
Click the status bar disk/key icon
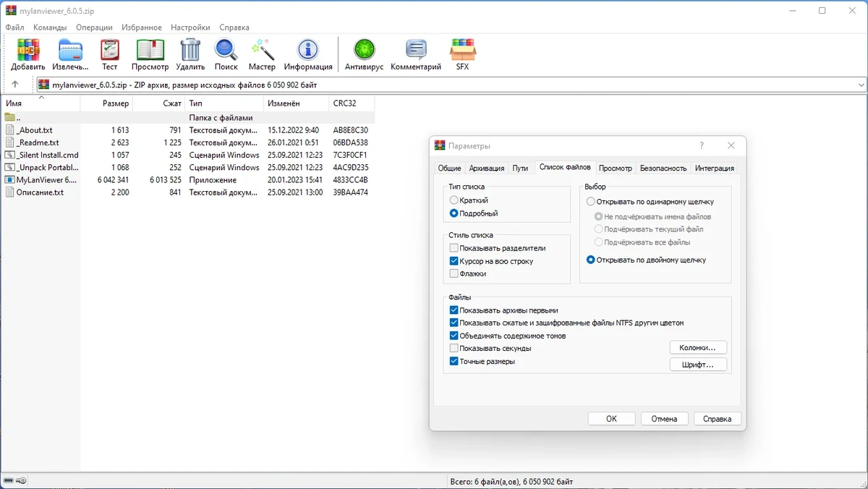click(x=14, y=481)
